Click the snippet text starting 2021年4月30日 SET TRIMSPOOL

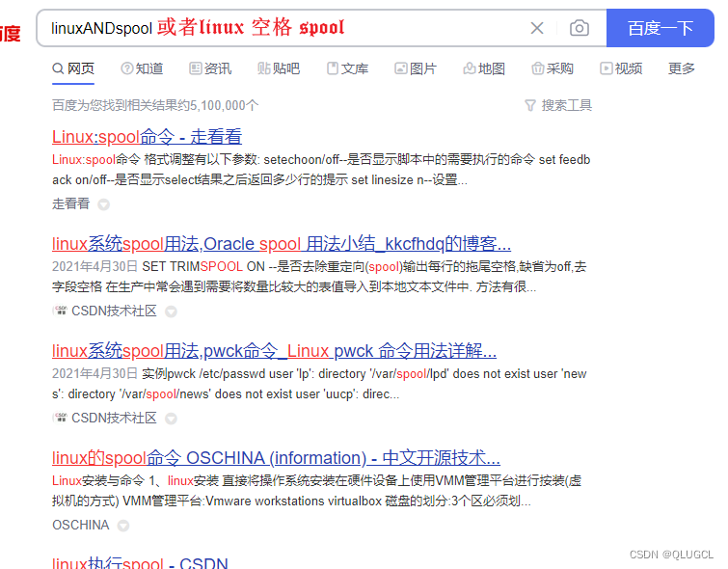319,277
